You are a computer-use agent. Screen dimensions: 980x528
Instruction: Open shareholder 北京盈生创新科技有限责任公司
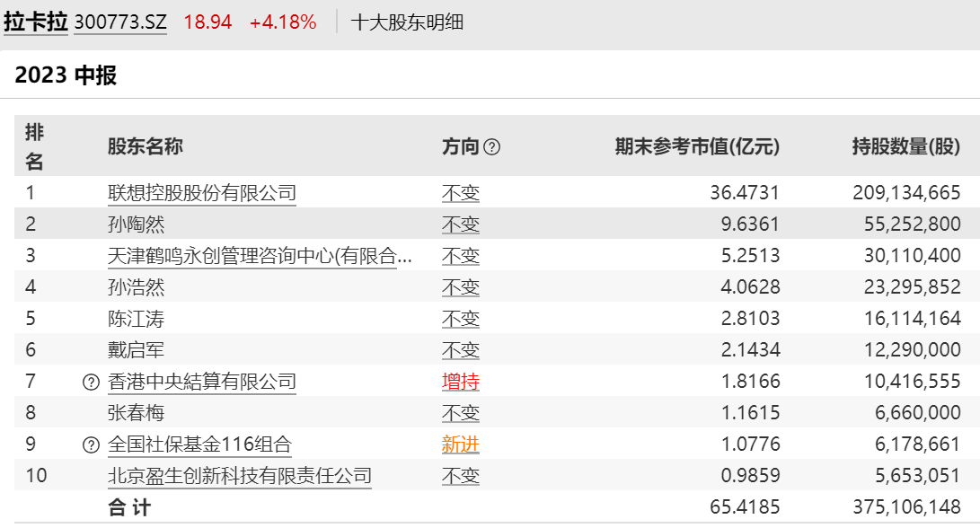[239, 476]
